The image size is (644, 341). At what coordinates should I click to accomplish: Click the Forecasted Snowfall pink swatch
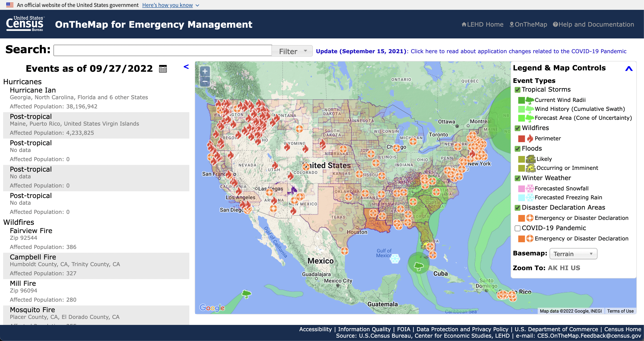click(522, 189)
